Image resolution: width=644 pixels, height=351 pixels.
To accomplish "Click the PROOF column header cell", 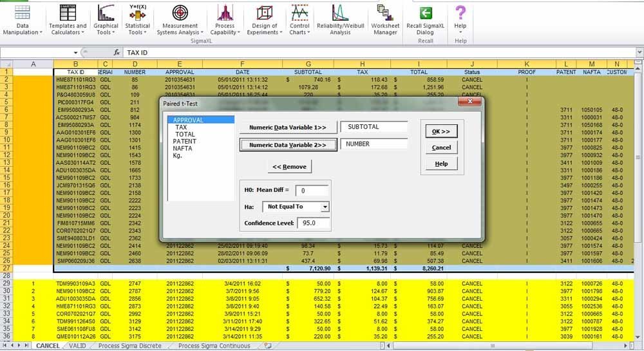I will [527, 72].
